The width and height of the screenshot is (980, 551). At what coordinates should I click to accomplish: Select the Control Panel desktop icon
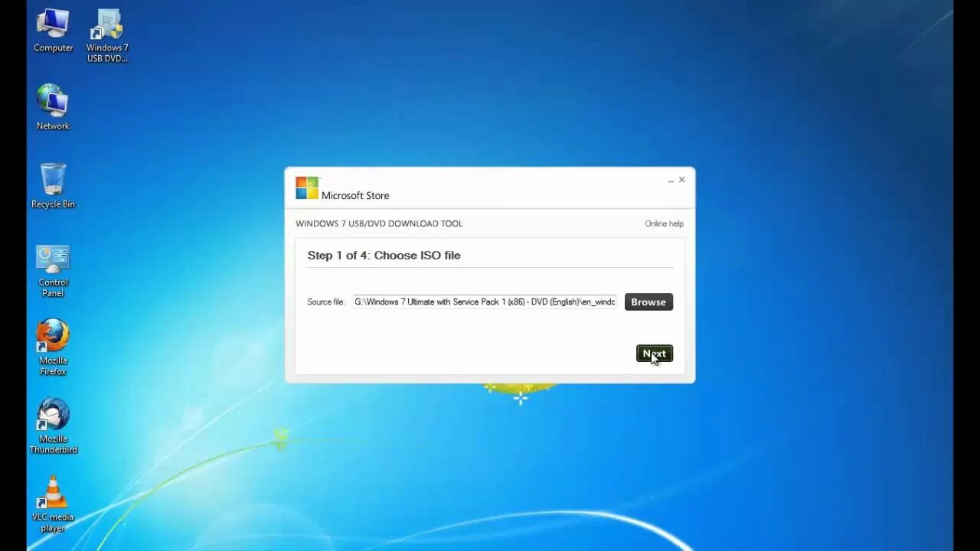coord(53,271)
